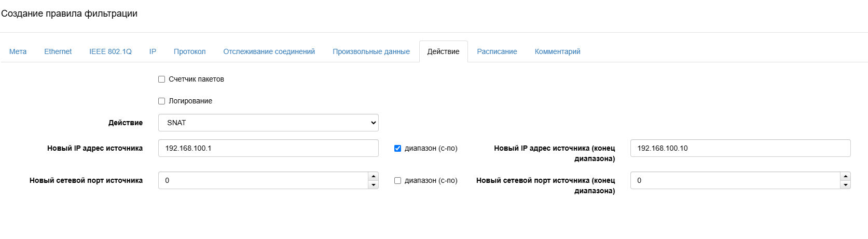
Task: Increase the source port range end
Action: coord(845,177)
